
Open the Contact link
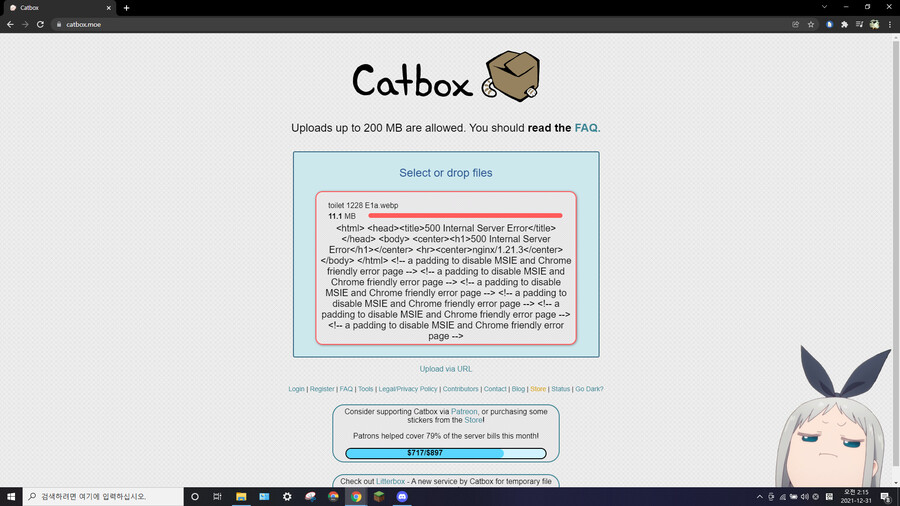pos(495,389)
